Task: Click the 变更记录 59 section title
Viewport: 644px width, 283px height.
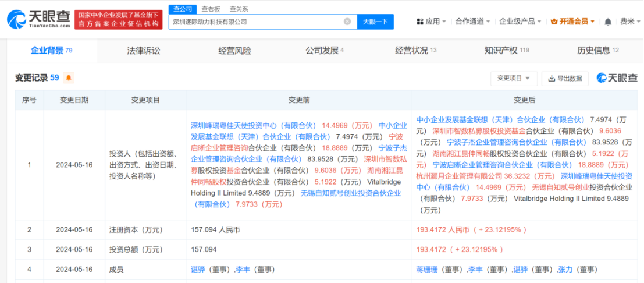Action: coord(37,77)
